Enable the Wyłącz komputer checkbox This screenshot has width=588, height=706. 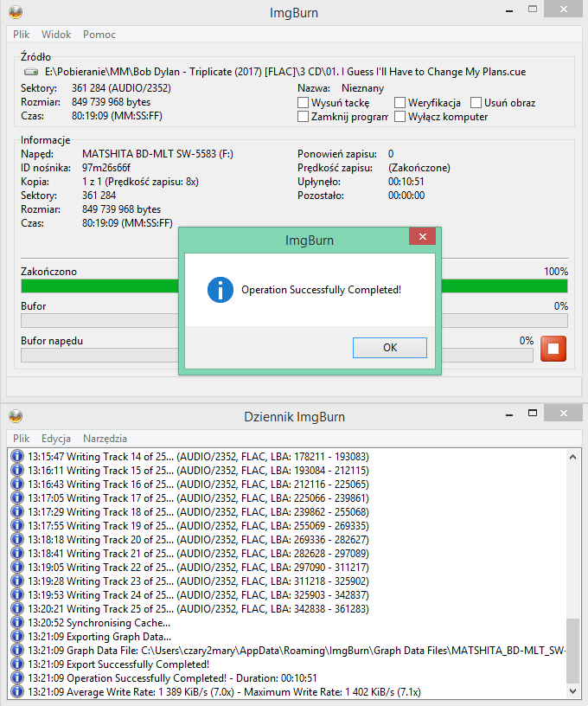coord(399,117)
